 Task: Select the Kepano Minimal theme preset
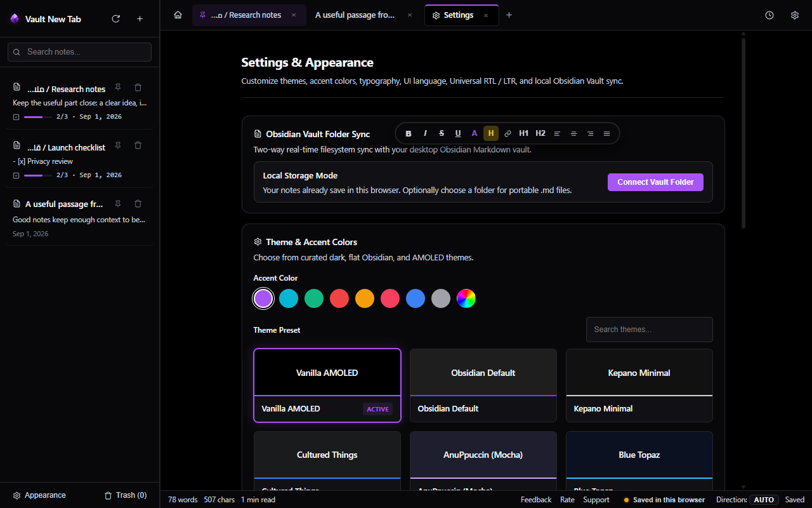639,385
